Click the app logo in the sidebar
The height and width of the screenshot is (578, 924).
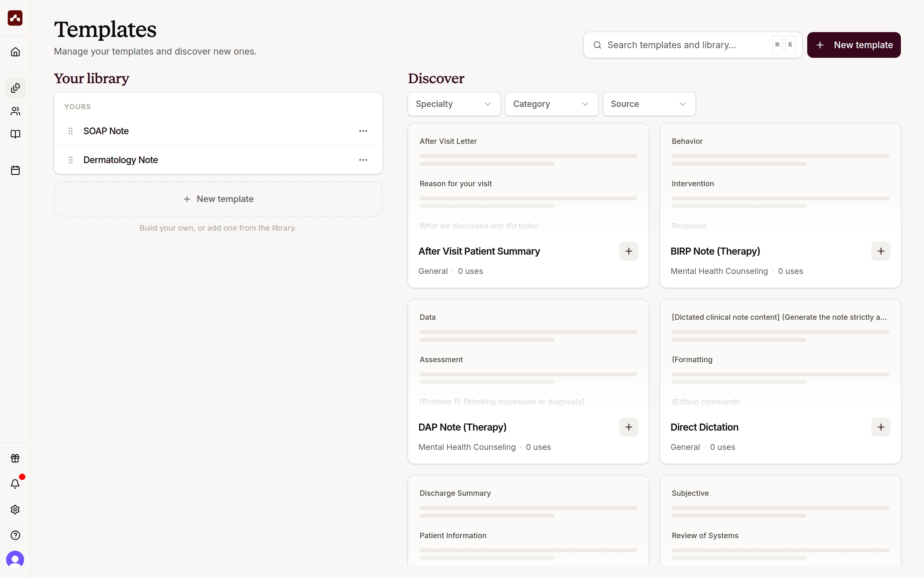pos(15,18)
